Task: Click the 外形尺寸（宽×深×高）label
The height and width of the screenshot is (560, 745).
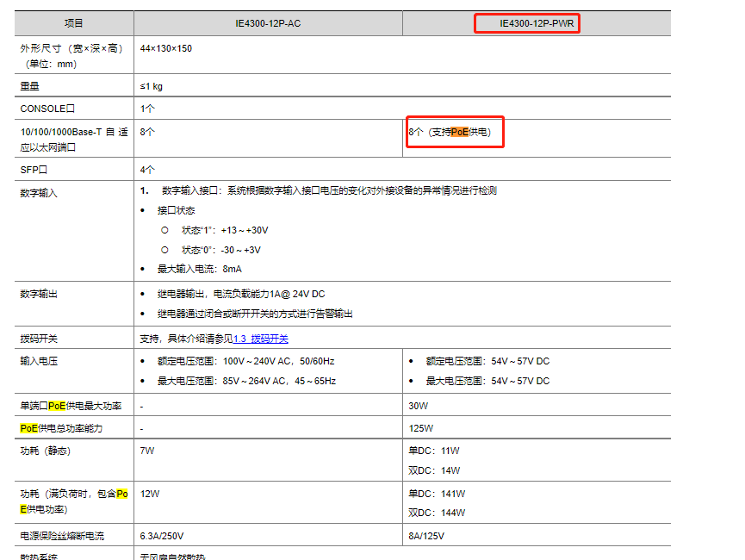Action: point(71,56)
